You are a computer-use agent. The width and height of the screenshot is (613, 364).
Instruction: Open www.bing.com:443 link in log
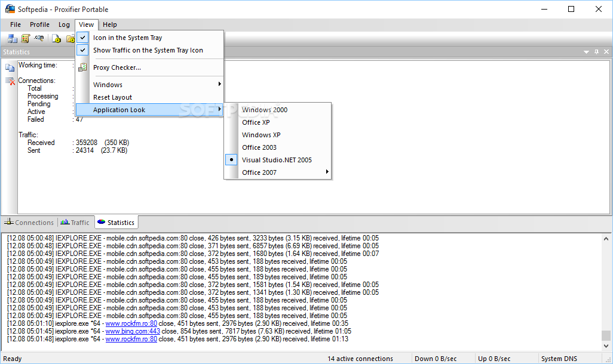[133, 331]
